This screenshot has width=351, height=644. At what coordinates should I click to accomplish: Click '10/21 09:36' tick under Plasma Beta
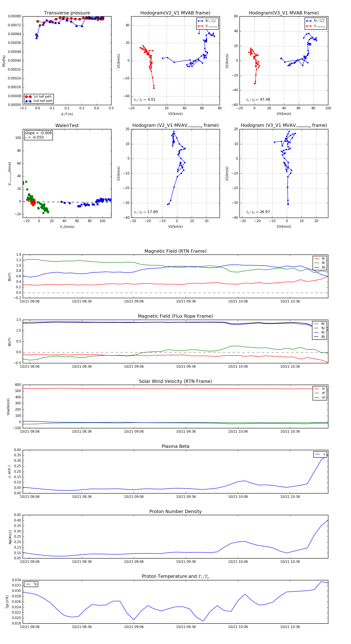[186, 497]
